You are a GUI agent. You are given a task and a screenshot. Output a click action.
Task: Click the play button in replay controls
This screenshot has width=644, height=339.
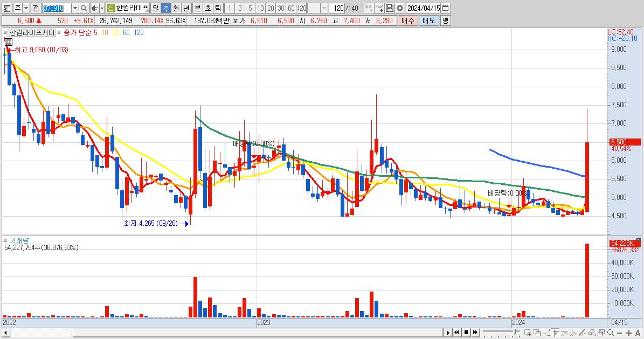point(448,333)
